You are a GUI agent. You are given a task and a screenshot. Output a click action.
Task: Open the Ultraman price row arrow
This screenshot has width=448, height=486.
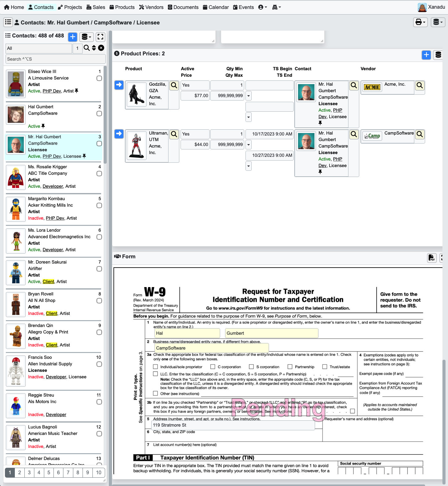(x=119, y=134)
